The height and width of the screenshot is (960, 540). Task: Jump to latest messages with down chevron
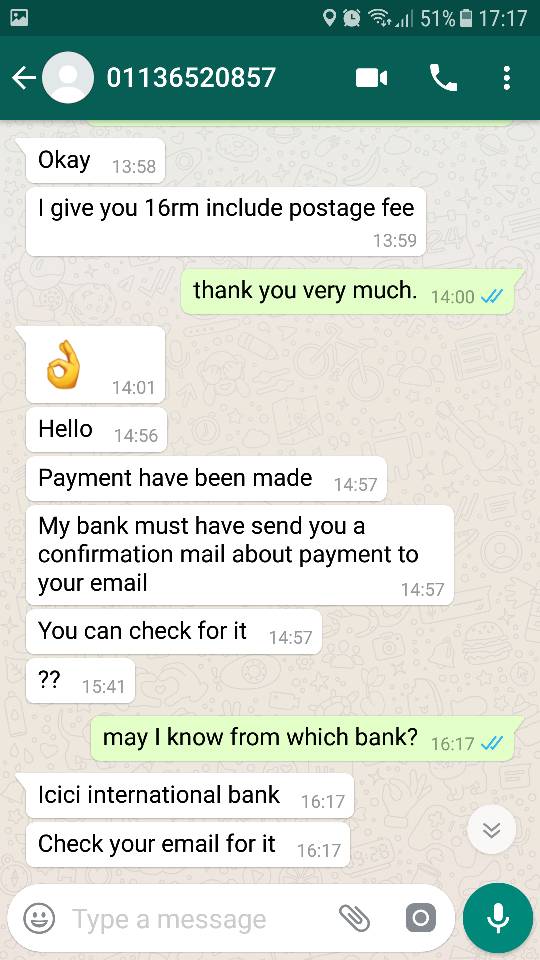(491, 830)
